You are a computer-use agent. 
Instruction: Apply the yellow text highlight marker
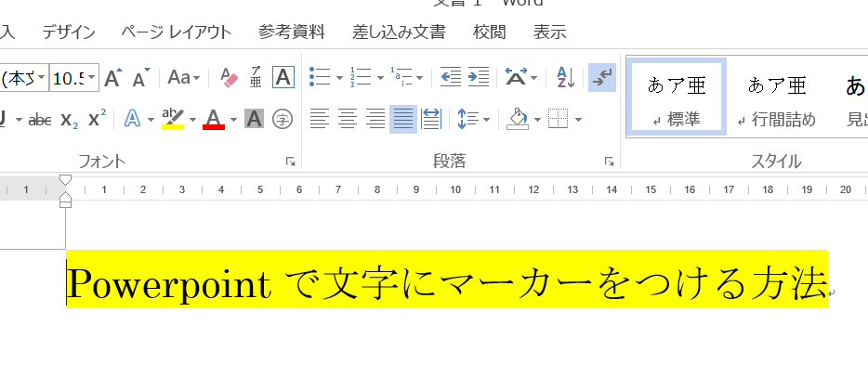point(173,119)
